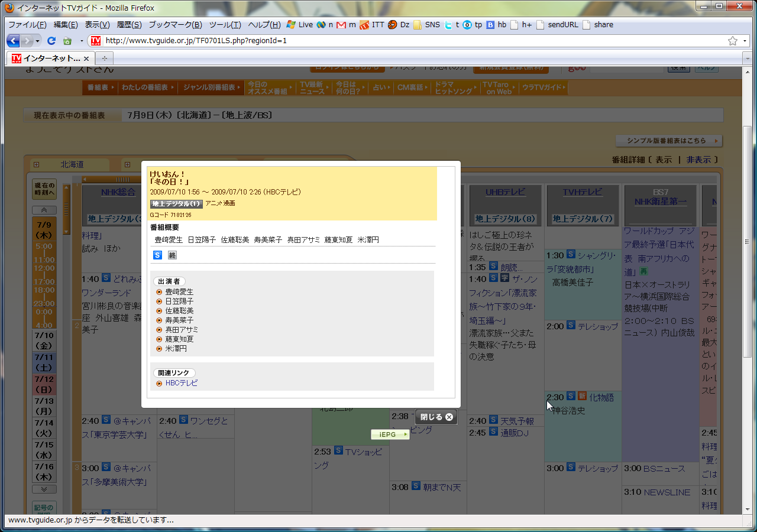Click the left arrow of the channel scroll bar
This screenshot has width=757, height=532.
point(84,179)
